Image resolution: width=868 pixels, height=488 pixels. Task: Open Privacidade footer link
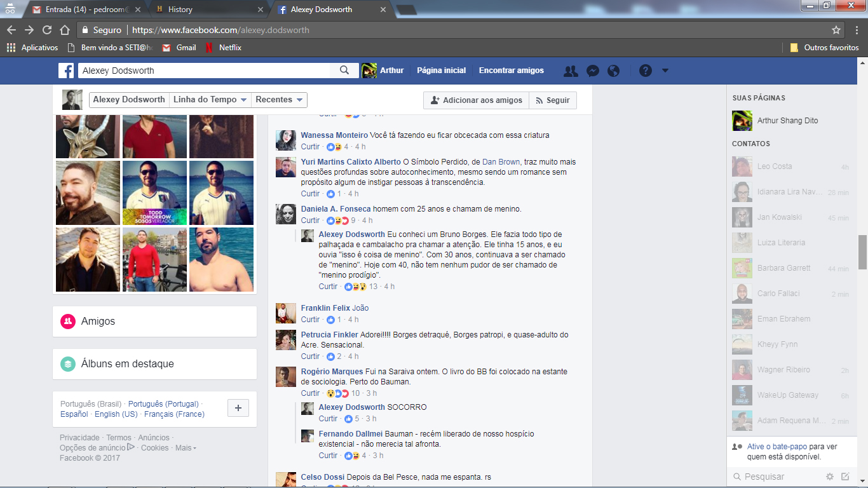pyautogui.click(x=79, y=438)
